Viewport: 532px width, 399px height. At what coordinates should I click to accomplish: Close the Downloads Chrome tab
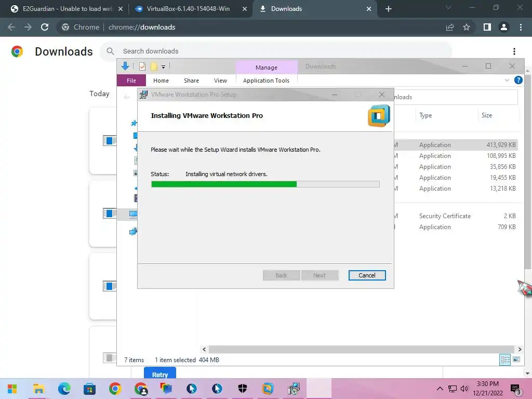(x=369, y=9)
